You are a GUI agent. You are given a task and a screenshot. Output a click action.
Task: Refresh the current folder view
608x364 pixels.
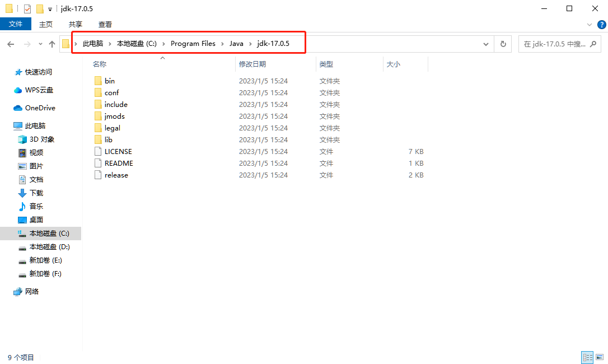pos(503,44)
